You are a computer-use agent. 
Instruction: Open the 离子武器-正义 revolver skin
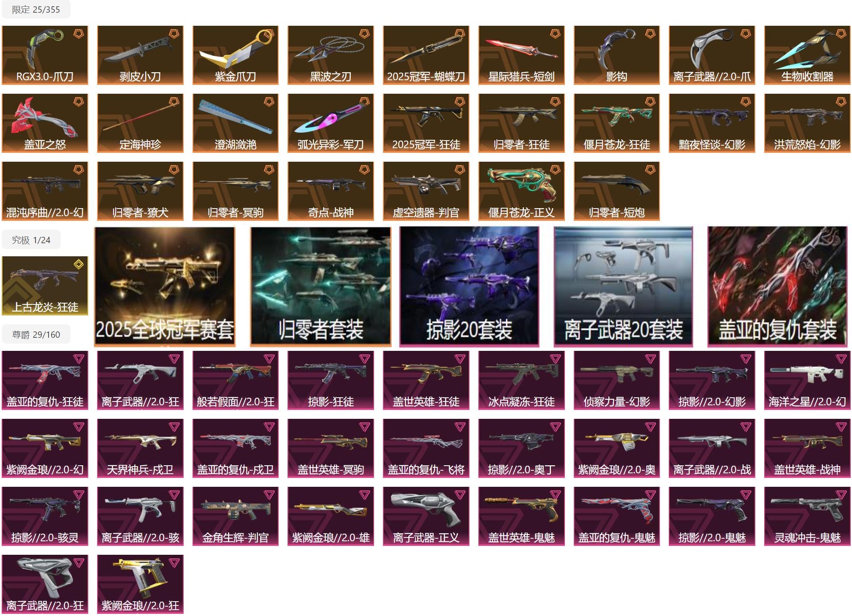(426, 516)
